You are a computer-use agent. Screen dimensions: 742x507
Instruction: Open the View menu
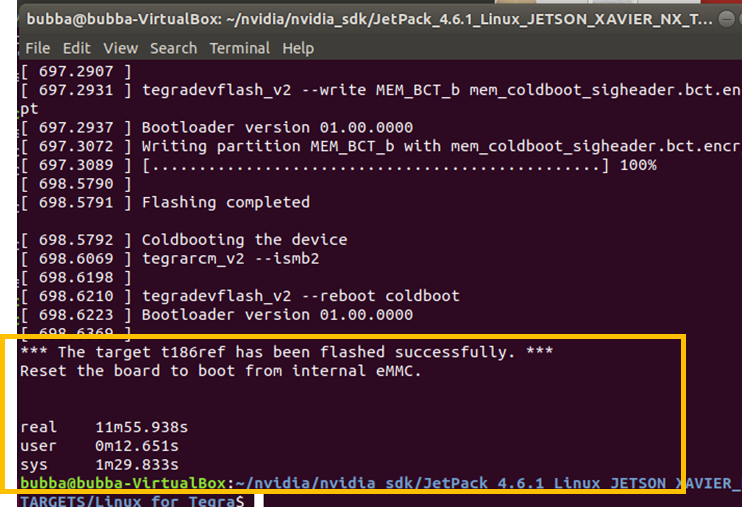click(x=120, y=48)
